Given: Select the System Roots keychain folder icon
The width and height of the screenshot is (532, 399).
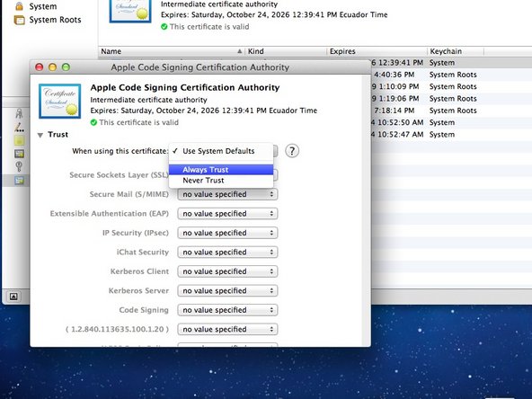Looking at the screenshot, I should point(20,20).
